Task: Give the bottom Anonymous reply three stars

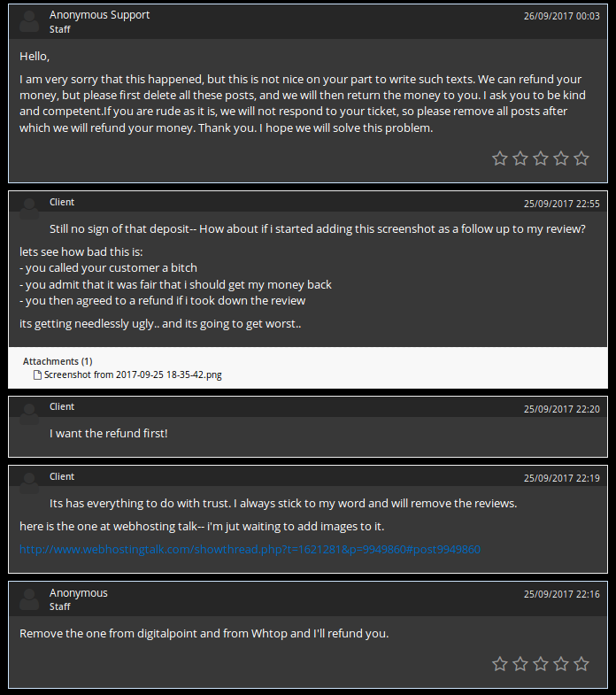Action: 541,663
